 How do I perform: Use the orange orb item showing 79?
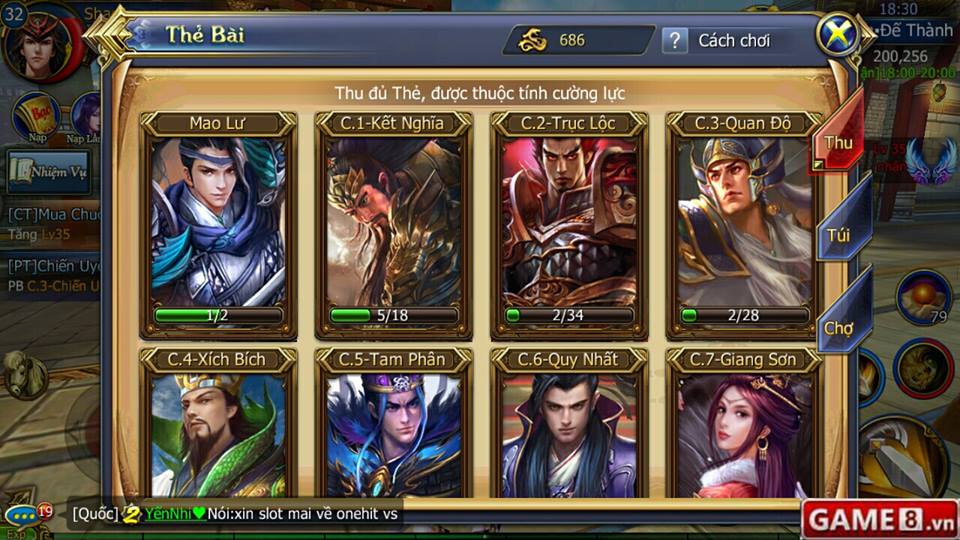point(923,298)
